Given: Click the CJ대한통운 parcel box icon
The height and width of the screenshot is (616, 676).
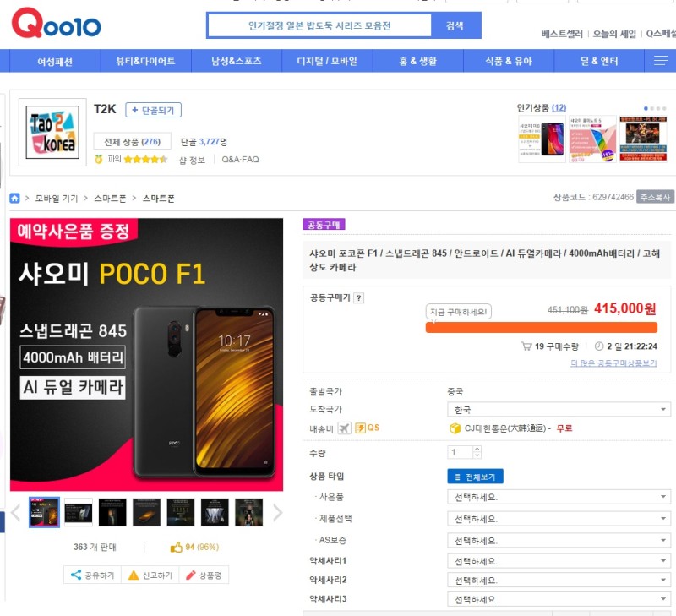Looking at the screenshot, I should coord(455,428).
